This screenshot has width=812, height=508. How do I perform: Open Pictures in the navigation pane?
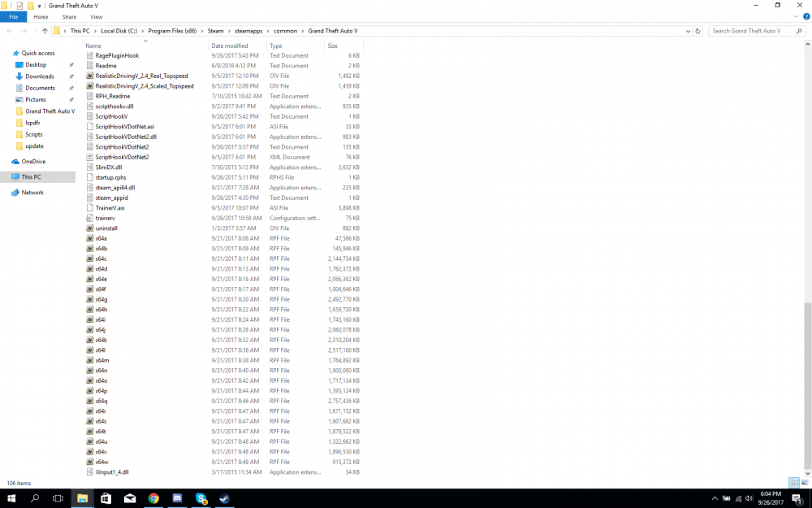coord(35,99)
